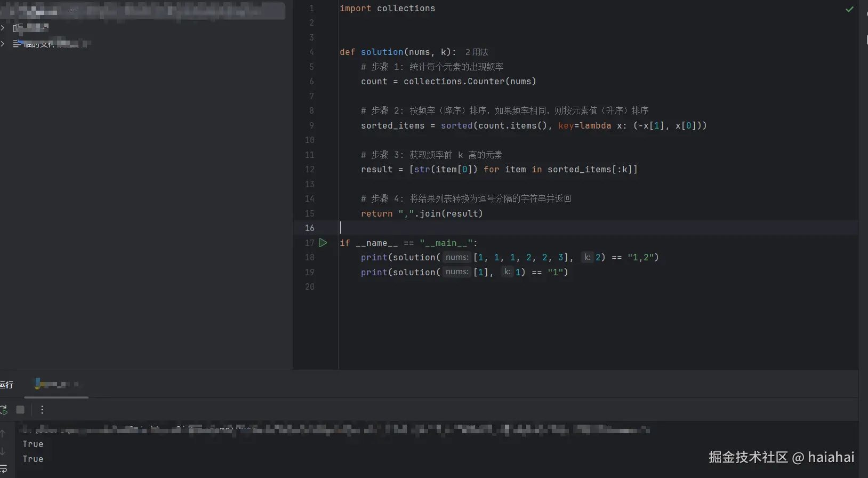Select the libraries row in project tree
The width and height of the screenshot is (868, 478).
point(31,27)
